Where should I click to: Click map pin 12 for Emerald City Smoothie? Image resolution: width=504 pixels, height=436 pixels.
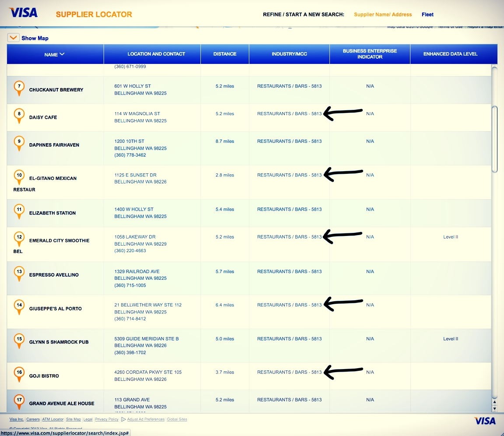(x=19, y=239)
